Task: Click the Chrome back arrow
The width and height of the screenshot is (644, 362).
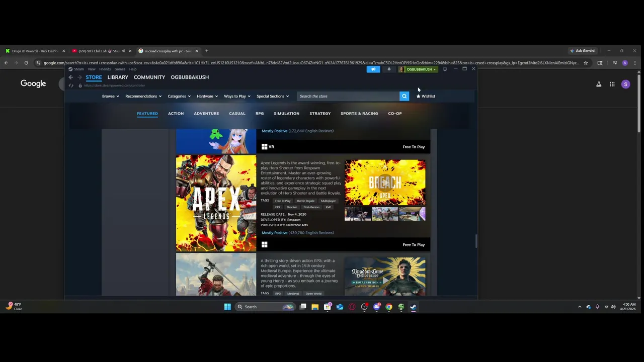Action: (x=6, y=63)
